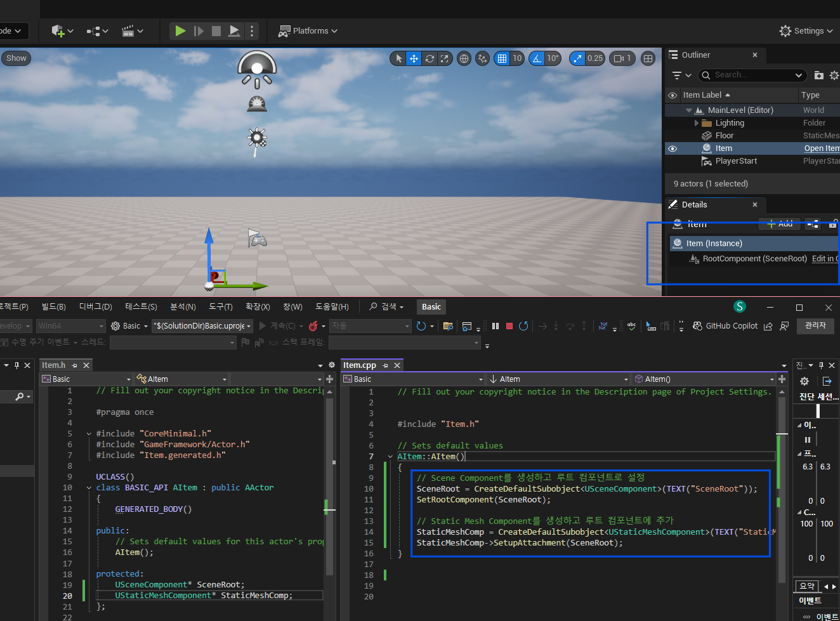Expand the Lighting folder in Outliner
The height and width of the screenshot is (621, 840).
[x=697, y=123]
